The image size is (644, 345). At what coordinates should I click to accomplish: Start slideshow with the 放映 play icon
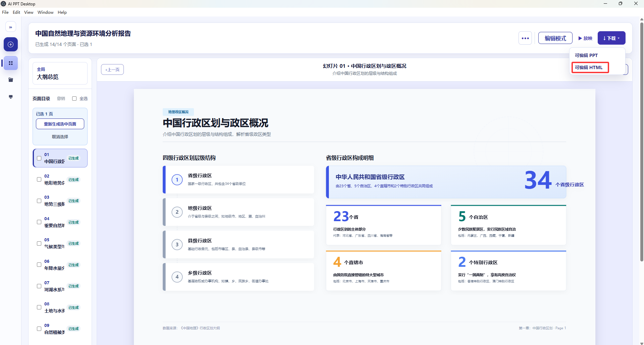pyautogui.click(x=585, y=38)
